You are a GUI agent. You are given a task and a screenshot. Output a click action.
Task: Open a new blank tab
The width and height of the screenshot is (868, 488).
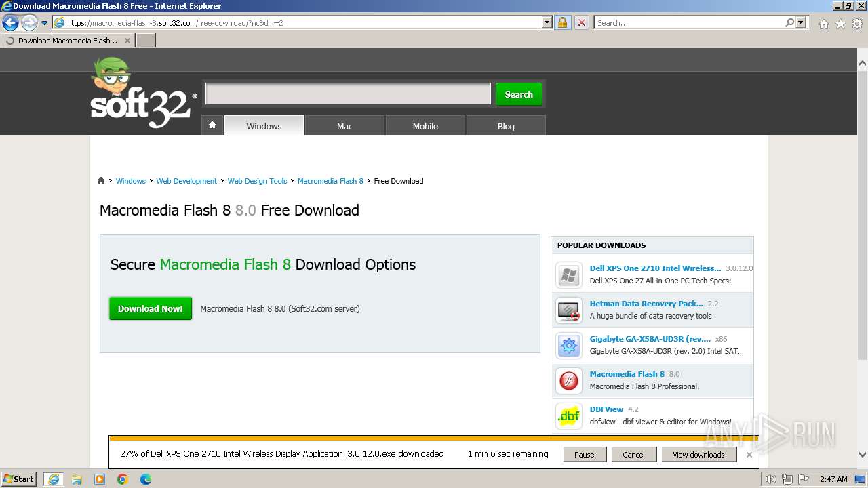click(146, 41)
